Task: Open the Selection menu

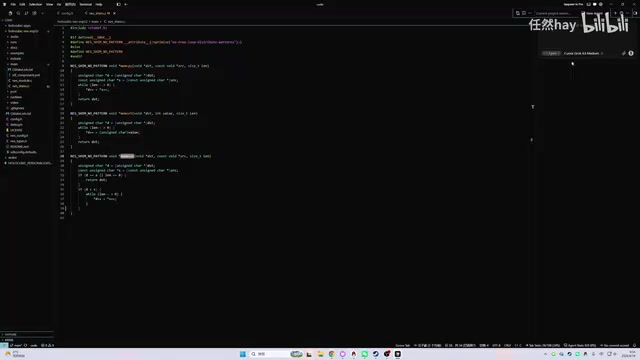Action: [36, 4]
